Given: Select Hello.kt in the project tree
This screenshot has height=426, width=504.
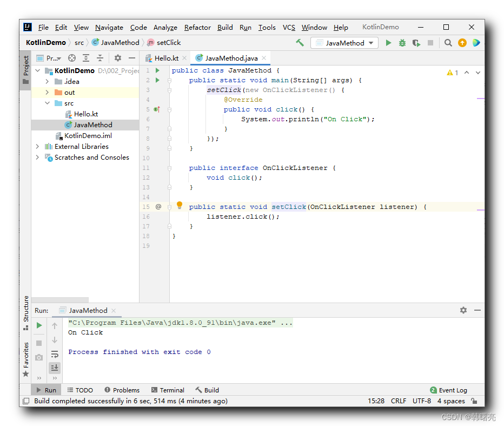Looking at the screenshot, I should (x=86, y=114).
